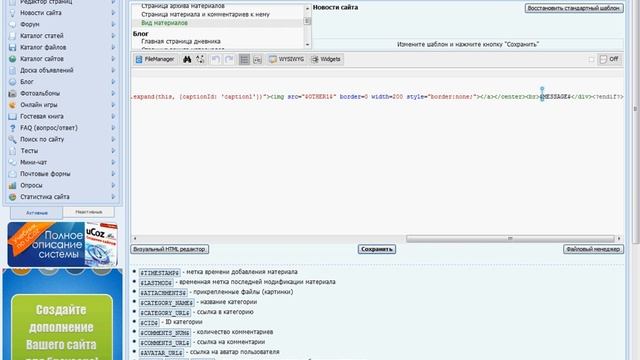Click the Статистика сайта sidebar icon

coord(13,197)
